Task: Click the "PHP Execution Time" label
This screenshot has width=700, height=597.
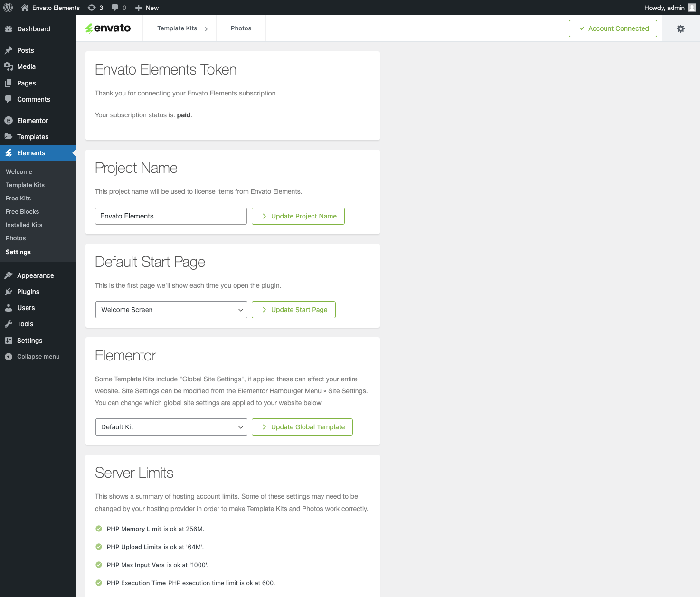Action: (x=136, y=583)
